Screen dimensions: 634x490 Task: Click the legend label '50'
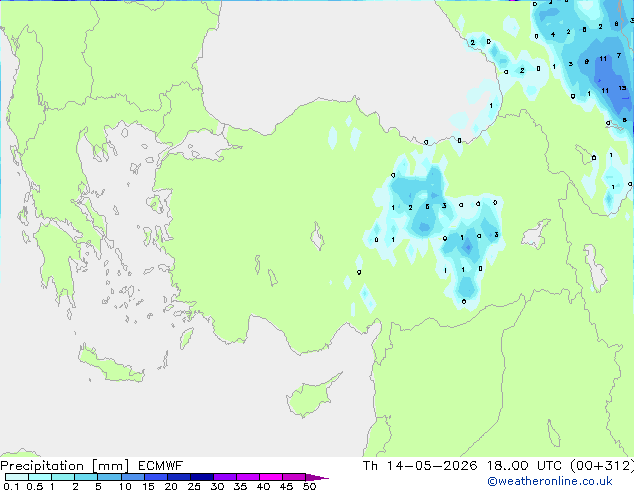[x=309, y=486]
